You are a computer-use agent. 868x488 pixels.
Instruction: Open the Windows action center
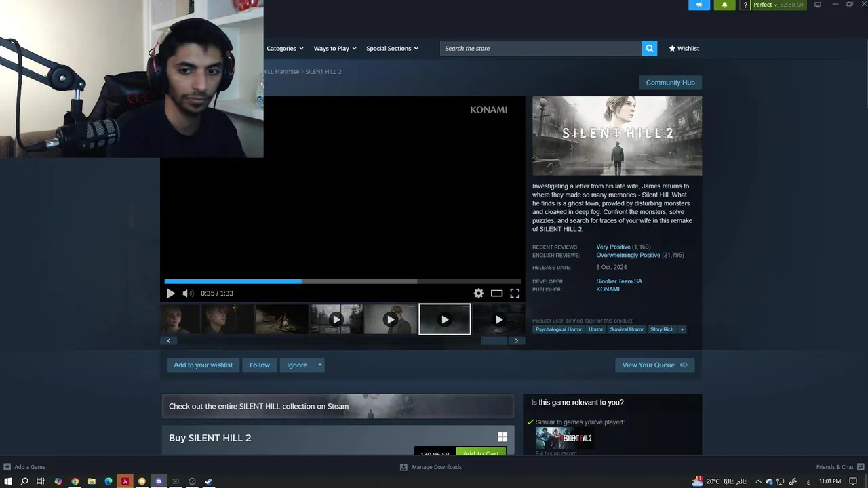pos(854,481)
